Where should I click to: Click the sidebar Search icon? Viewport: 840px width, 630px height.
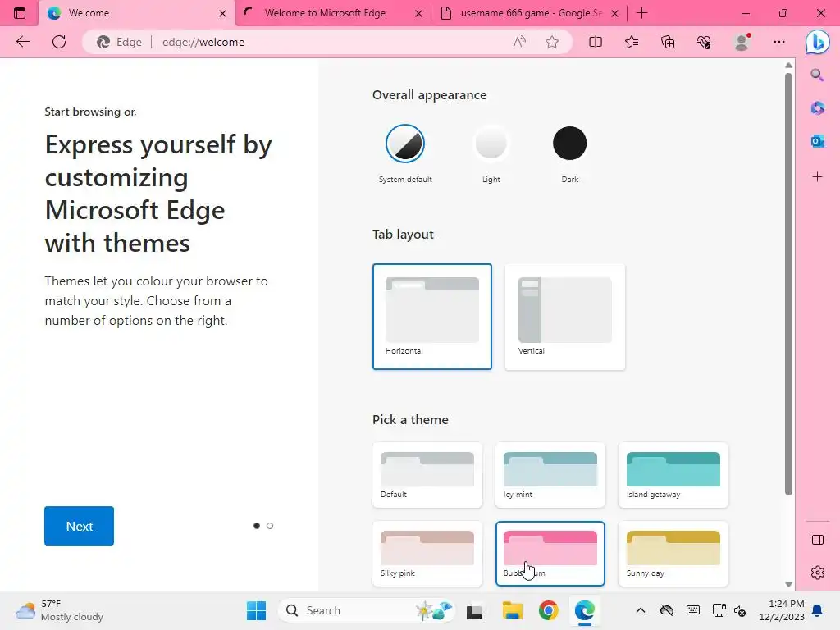click(x=817, y=75)
